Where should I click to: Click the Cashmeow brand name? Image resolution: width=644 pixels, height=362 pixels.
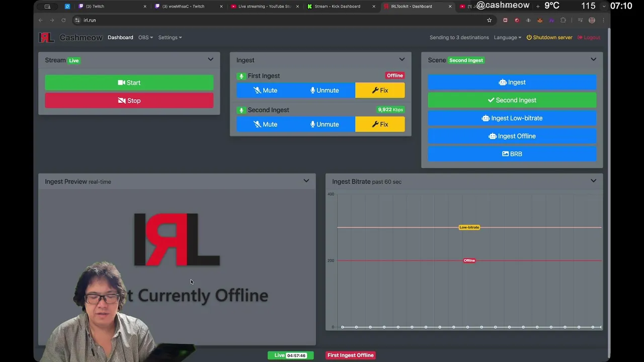[81, 38]
